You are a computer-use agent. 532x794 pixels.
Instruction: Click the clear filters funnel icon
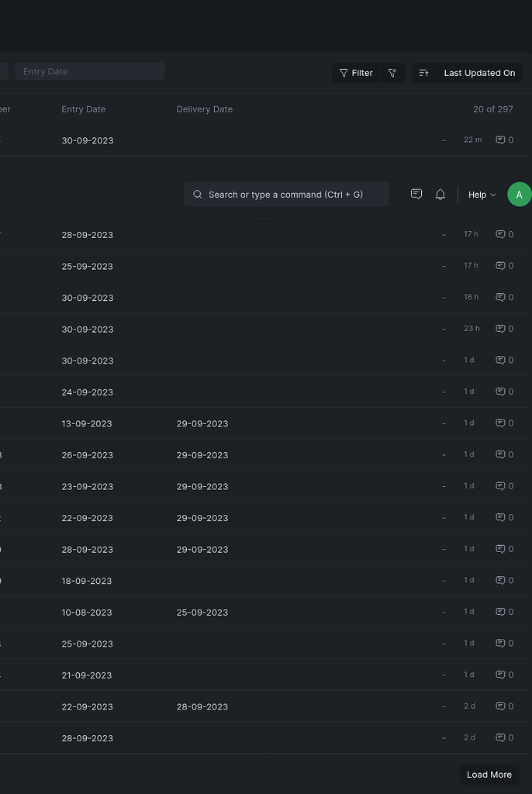tap(392, 73)
